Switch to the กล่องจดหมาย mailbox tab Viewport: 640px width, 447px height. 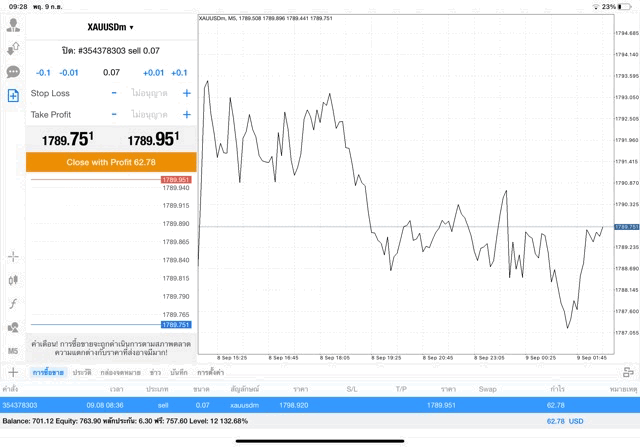pyautogui.click(x=120, y=372)
